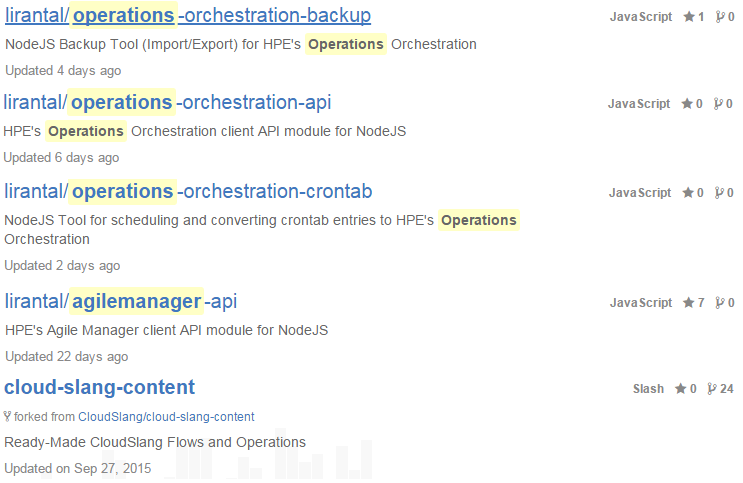Click star icon for operations-orchestration-backup
The width and height of the screenshot is (743, 483).
pos(688,17)
